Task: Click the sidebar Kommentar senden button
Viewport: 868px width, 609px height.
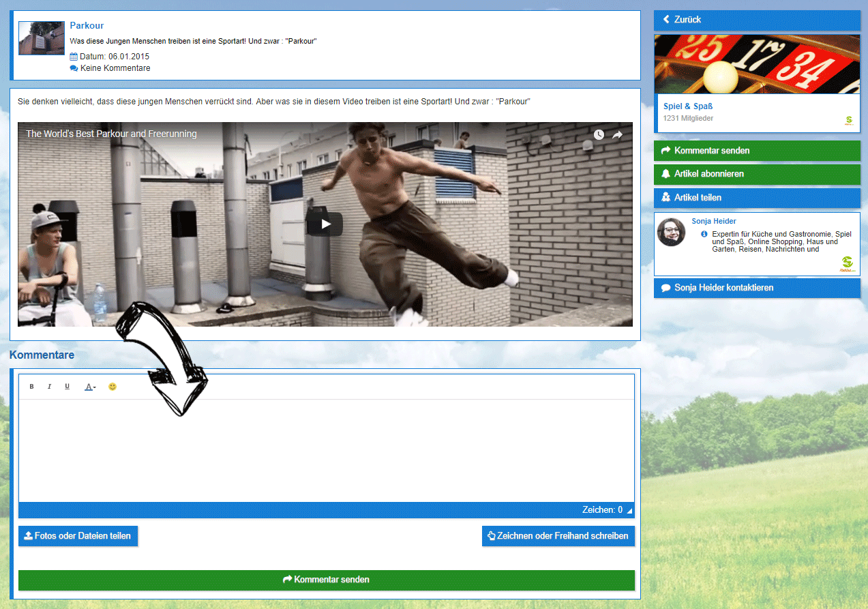Action: point(757,150)
